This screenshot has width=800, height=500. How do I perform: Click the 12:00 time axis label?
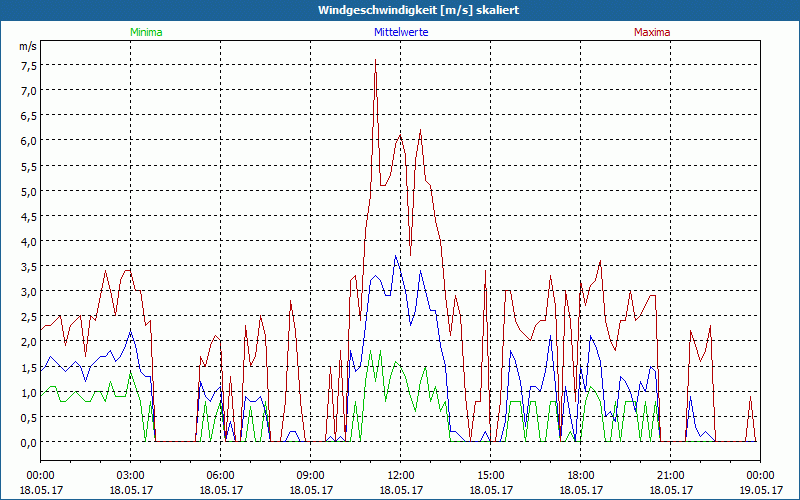point(401,476)
